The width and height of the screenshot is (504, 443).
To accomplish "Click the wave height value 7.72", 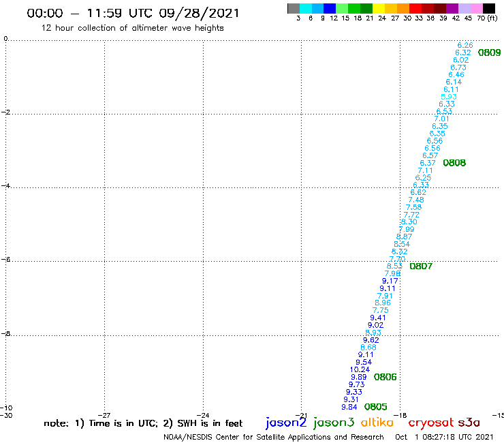I will 411,215.
